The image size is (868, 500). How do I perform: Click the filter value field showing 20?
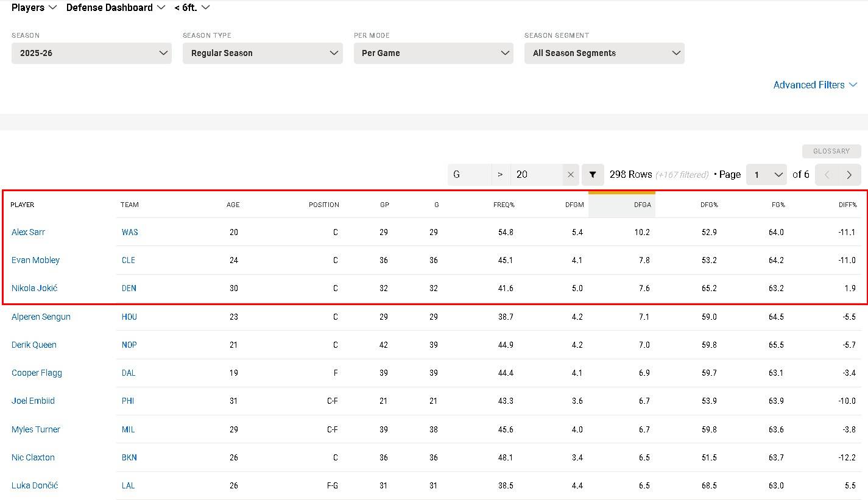[x=536, y=175]
